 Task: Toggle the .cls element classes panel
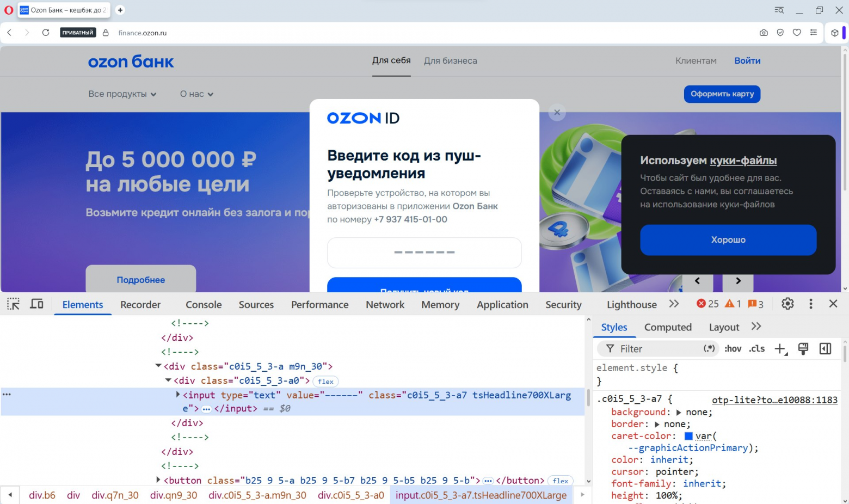756,349
